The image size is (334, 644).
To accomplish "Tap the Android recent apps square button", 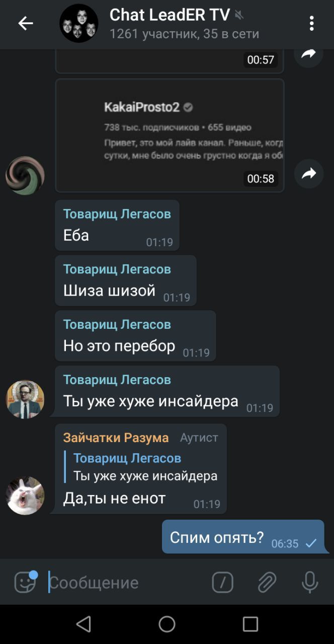I will coord(251,624).
